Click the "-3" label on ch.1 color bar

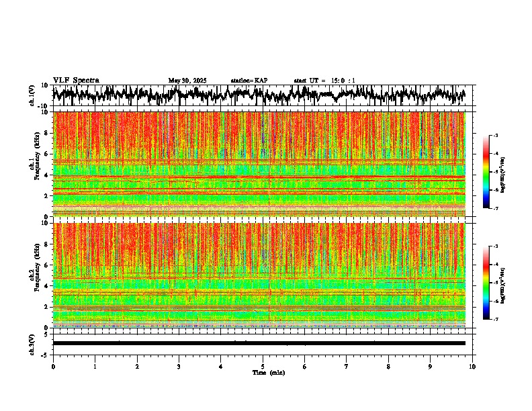click(496, 136)
